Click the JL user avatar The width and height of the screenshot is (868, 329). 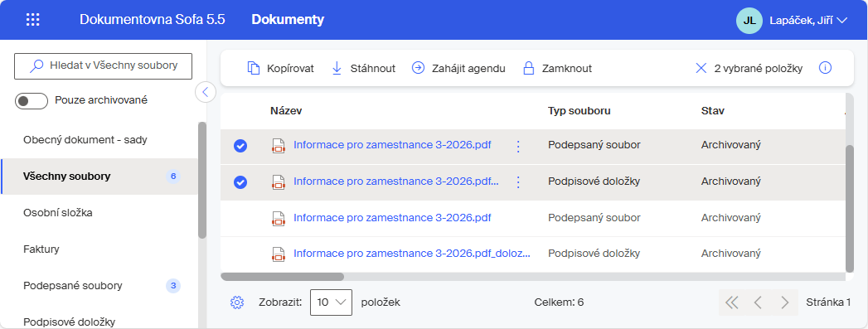[749, 21]
